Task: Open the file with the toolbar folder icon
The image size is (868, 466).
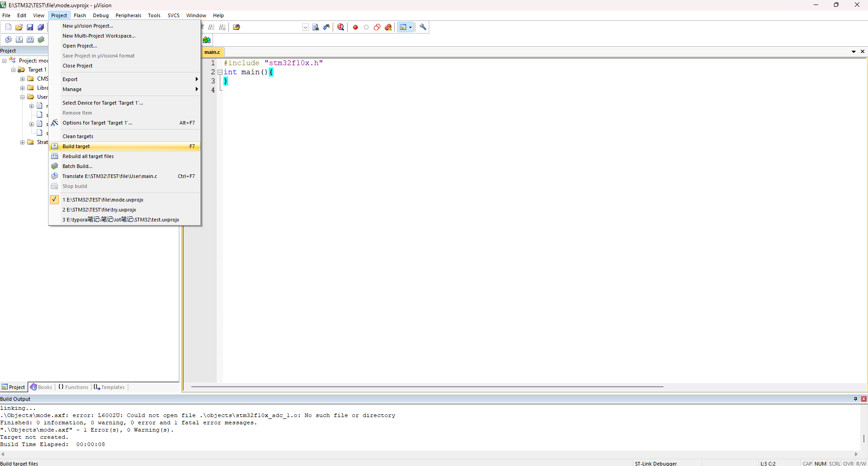Action: [19, 27]
